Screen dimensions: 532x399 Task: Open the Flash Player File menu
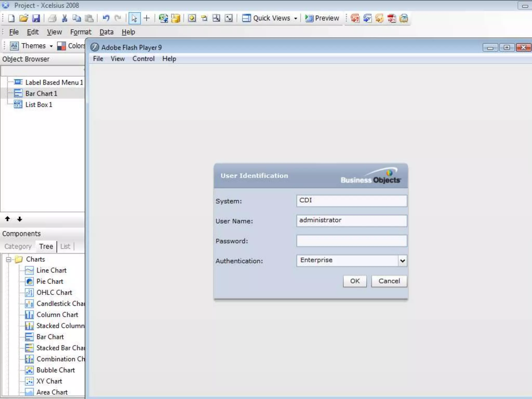(98, 59)
